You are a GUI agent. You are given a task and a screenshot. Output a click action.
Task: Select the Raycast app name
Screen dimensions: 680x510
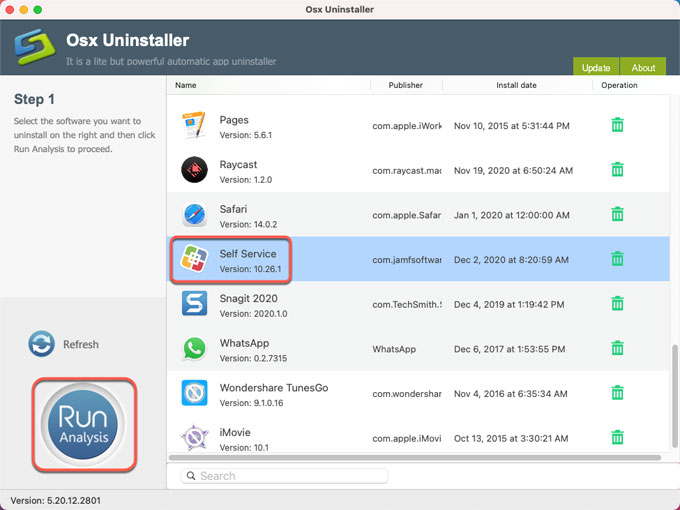coord(238,165)
